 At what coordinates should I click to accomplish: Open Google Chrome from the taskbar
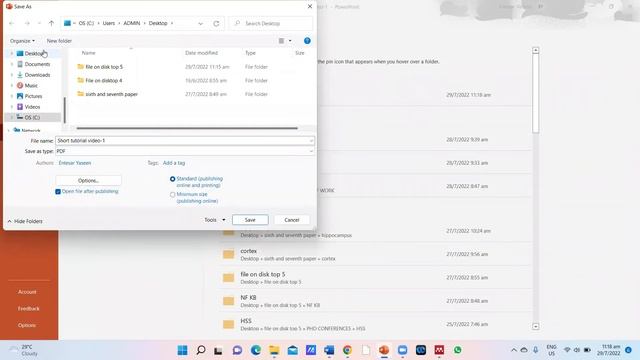(347, 350)
